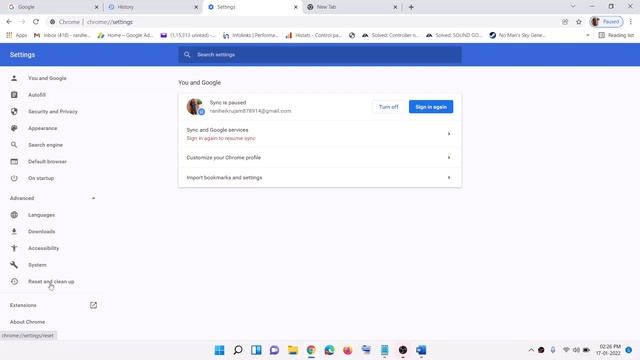This screenshot has height=360, width=640.
Task: Open new tab with plus button
Action: click(x=411, y=7)
